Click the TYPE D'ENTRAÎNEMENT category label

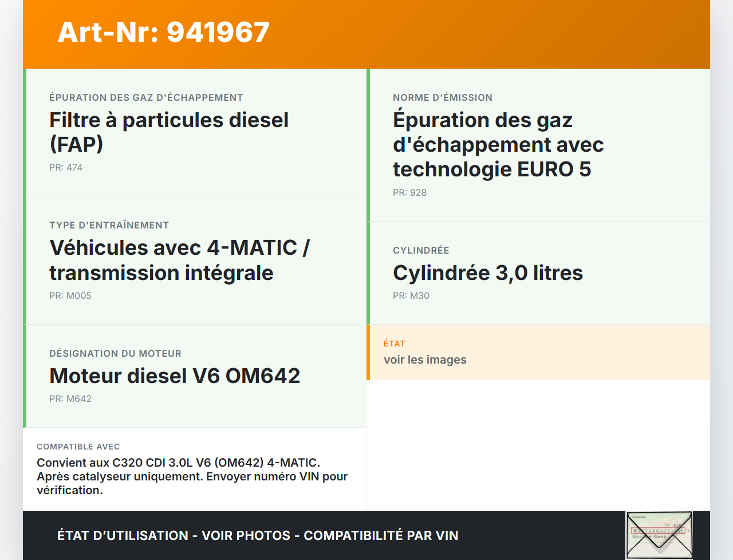point(109,226)
